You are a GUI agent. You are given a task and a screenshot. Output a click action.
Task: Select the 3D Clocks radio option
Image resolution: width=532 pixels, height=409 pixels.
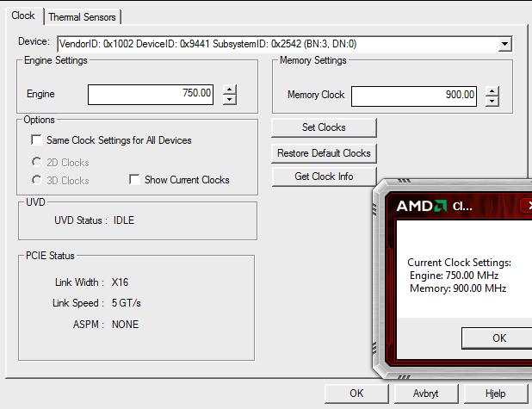point(36,180)
